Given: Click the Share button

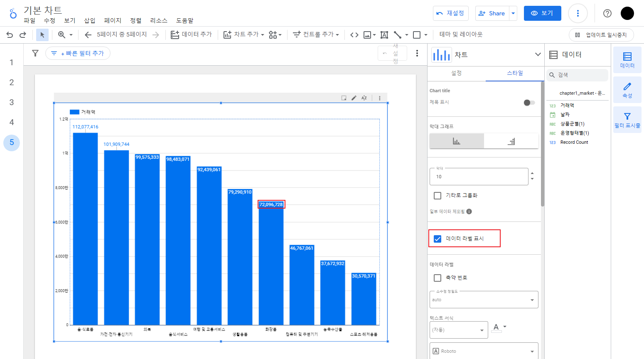Looking at the screenshot, I should pos(492,13).
